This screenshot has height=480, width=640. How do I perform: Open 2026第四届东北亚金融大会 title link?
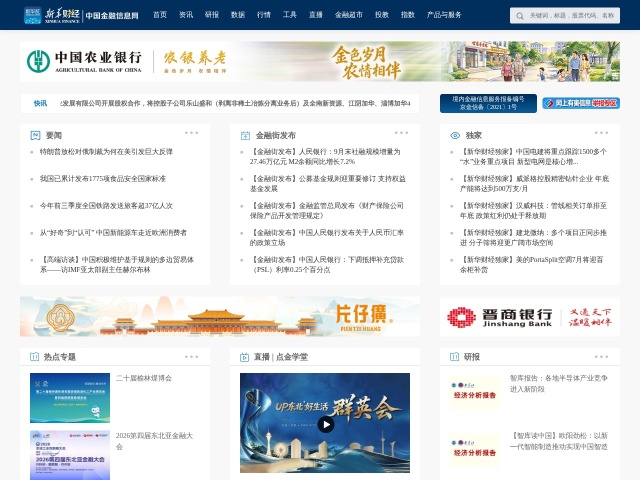pyautogui.click(x=154, y=441)
